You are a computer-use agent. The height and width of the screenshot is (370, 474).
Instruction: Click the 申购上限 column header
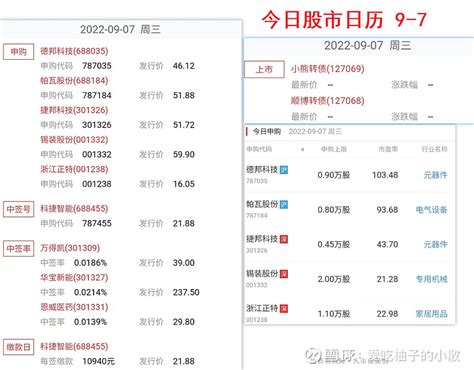[334, 149]
